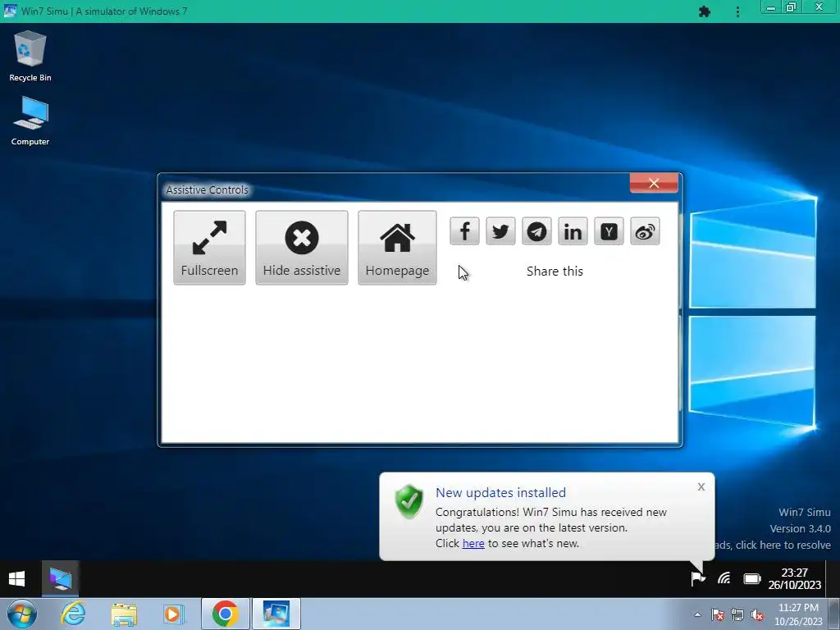Click the show desktop strip in dark taskbar
The height and width of the screenshot is (630, 840).
(x=833, y=578)
